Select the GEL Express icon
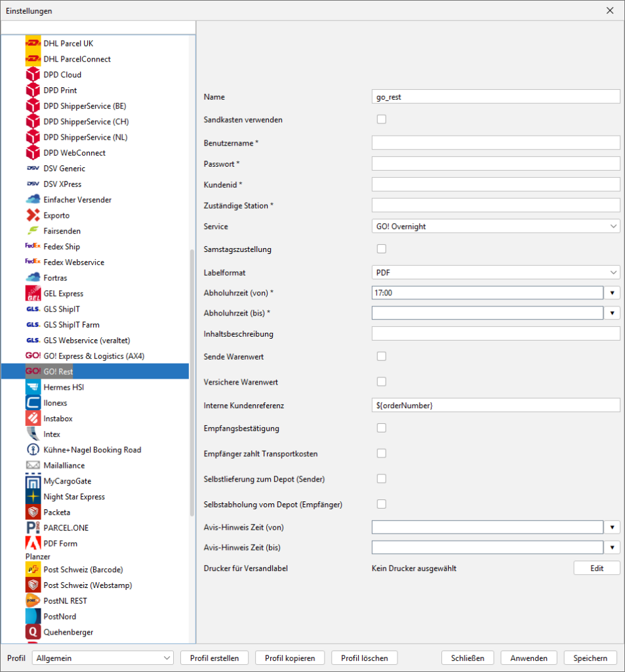 33,293
